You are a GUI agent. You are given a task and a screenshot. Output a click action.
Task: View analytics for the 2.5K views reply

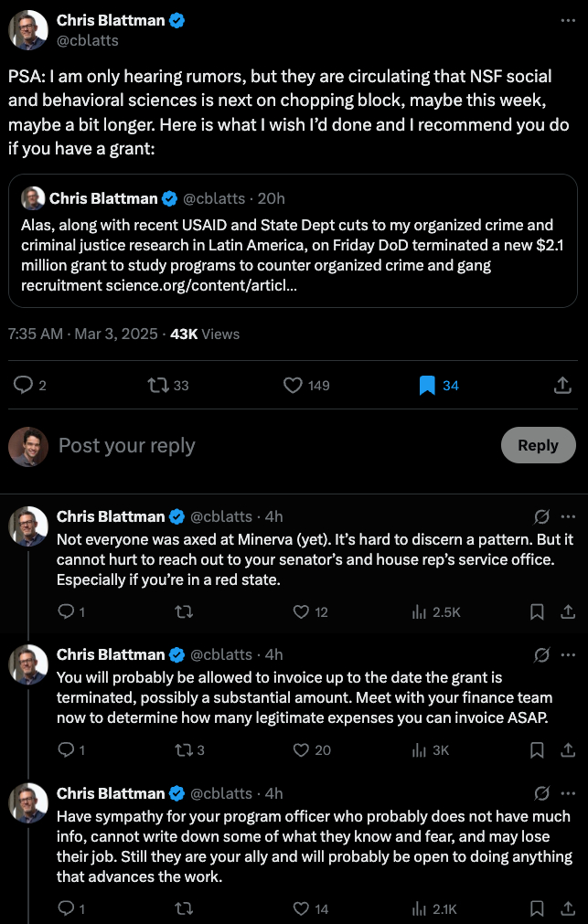420,611
